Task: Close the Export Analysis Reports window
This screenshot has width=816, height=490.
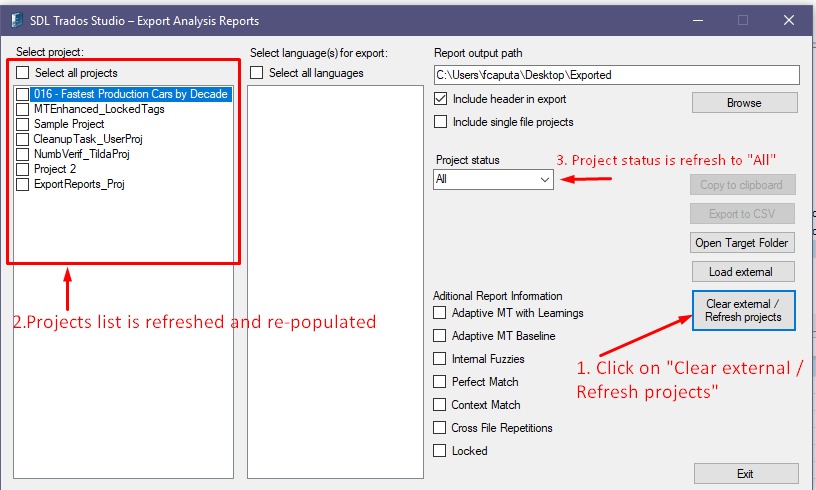Action: click(x=789, y=20)
